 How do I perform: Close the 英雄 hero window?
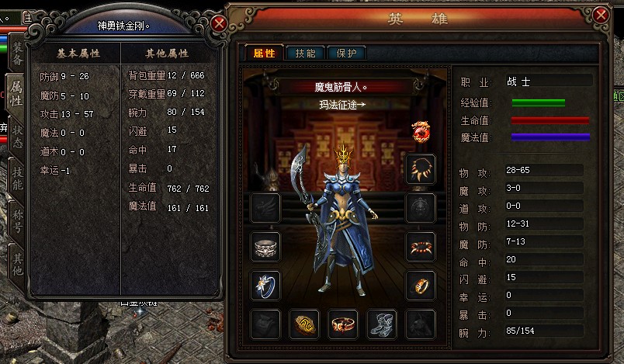[601, 16]
